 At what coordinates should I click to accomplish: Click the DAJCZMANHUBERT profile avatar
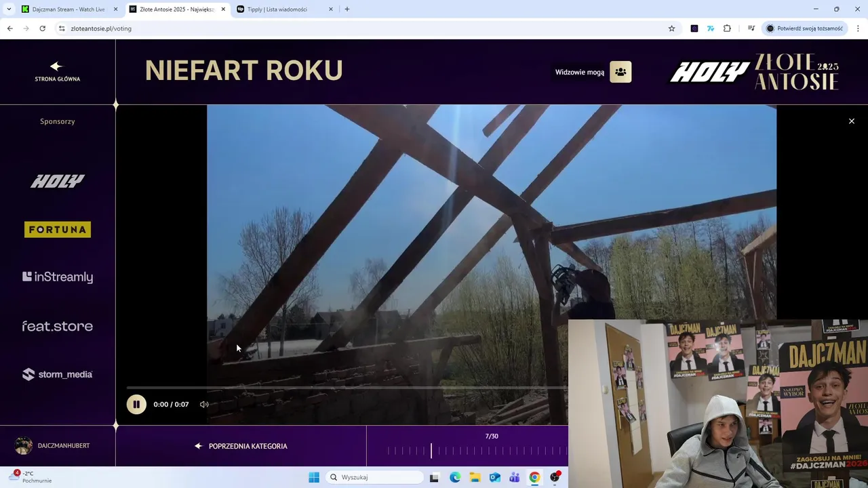point(24,445)
